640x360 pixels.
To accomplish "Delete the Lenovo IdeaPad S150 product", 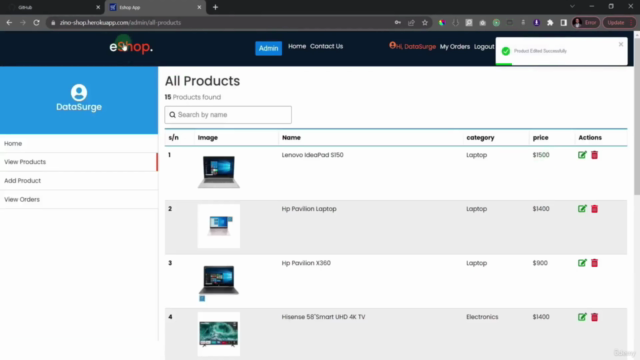I will [x=595, y=155].
